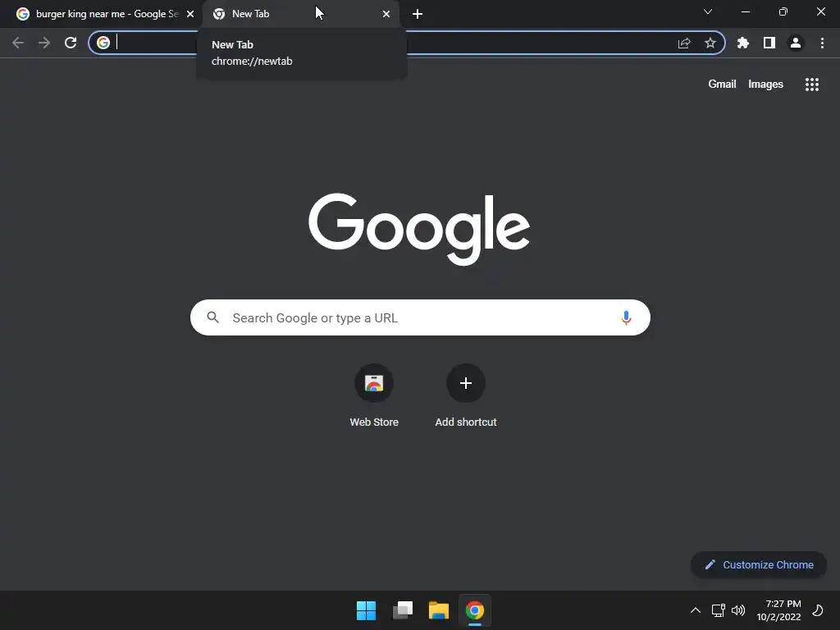The height and width of the screenshot is (630, 840).
Task: Open network status tray icon
Action: (x=719, y=610)
